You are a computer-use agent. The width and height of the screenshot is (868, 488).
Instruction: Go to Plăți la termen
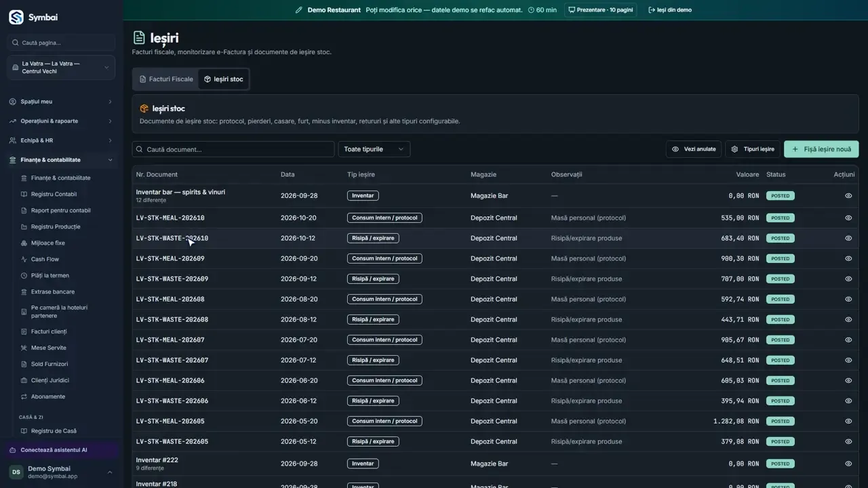(50, 275)
